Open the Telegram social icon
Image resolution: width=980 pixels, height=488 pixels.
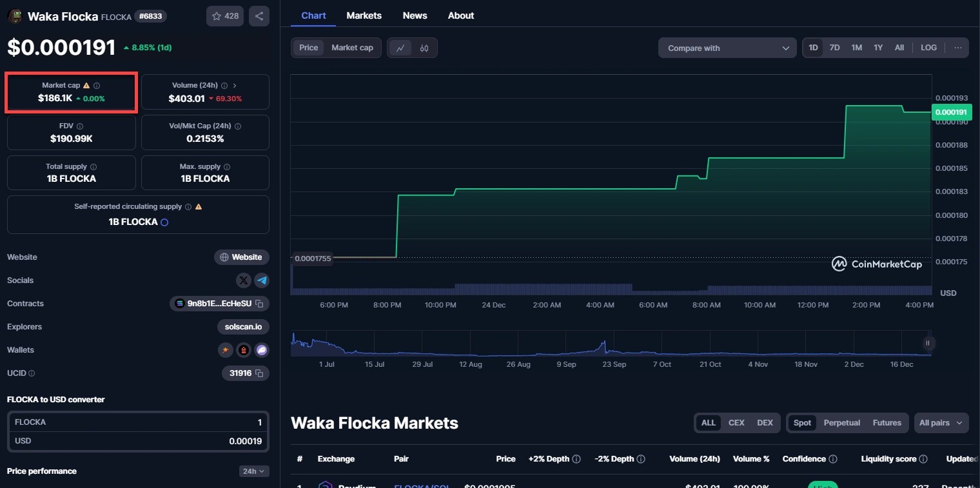(261, 280)
